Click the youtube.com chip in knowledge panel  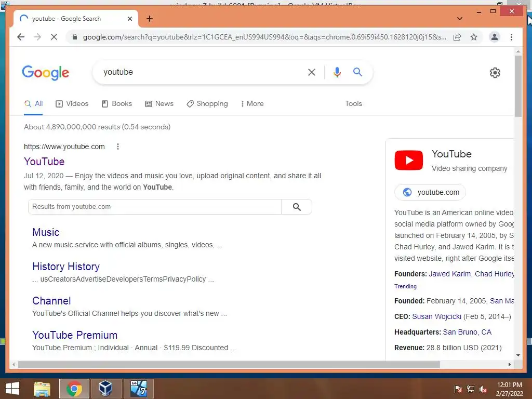click(430, 192)
